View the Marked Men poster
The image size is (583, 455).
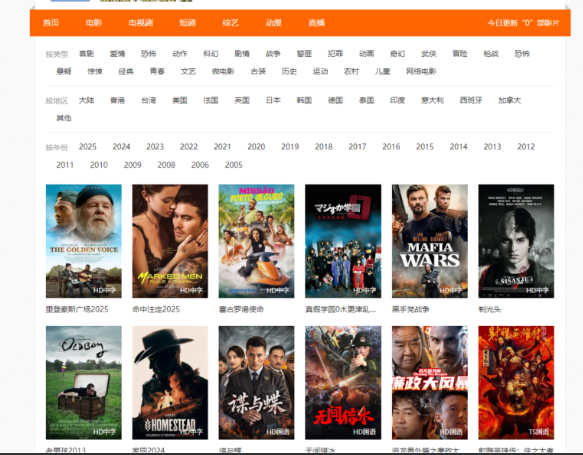click(x=170, y=241)
